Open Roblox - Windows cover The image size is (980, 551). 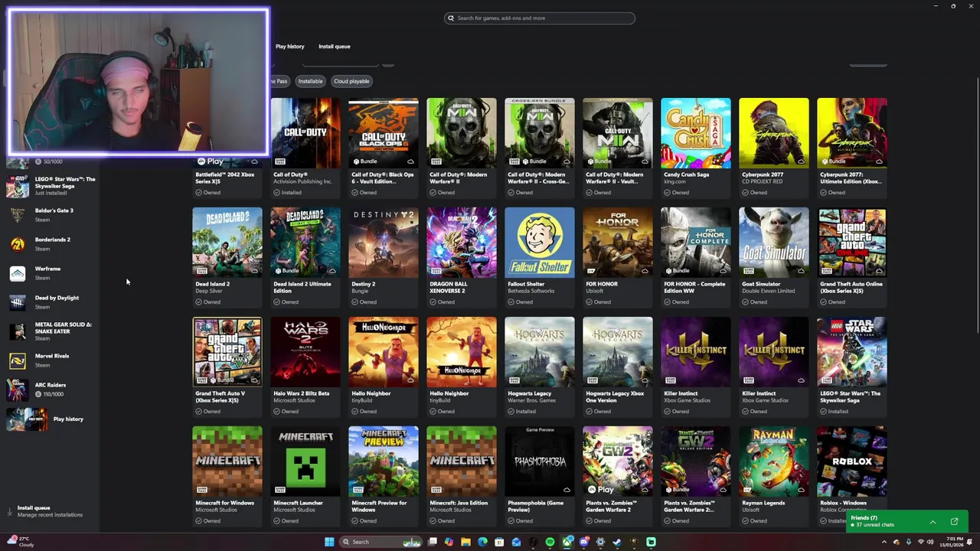click(x=852, y=461)
